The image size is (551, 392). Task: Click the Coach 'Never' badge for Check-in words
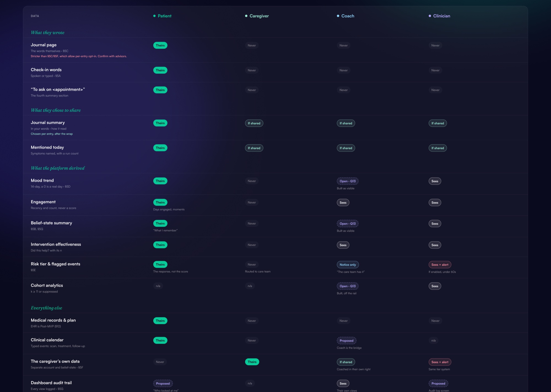344,70
